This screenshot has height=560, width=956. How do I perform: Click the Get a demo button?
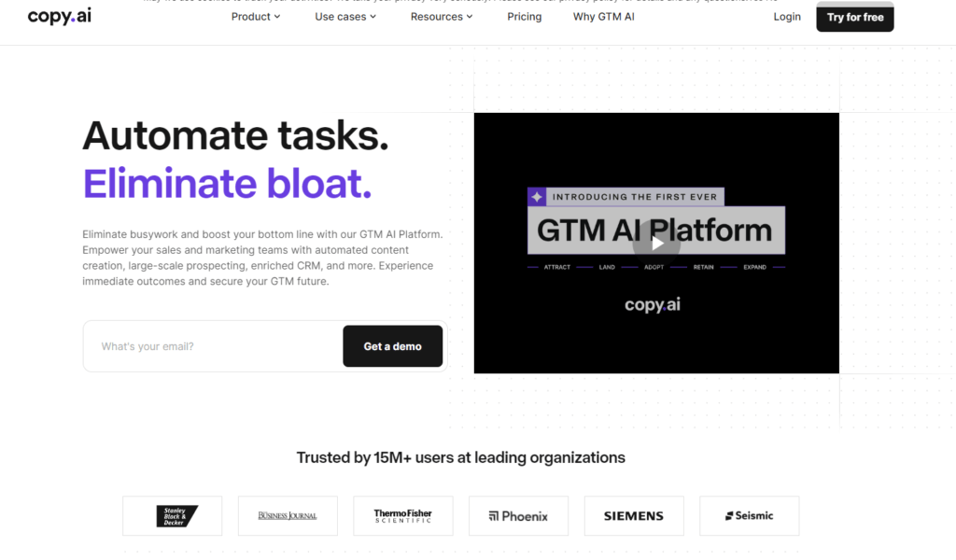coord(392,346)
